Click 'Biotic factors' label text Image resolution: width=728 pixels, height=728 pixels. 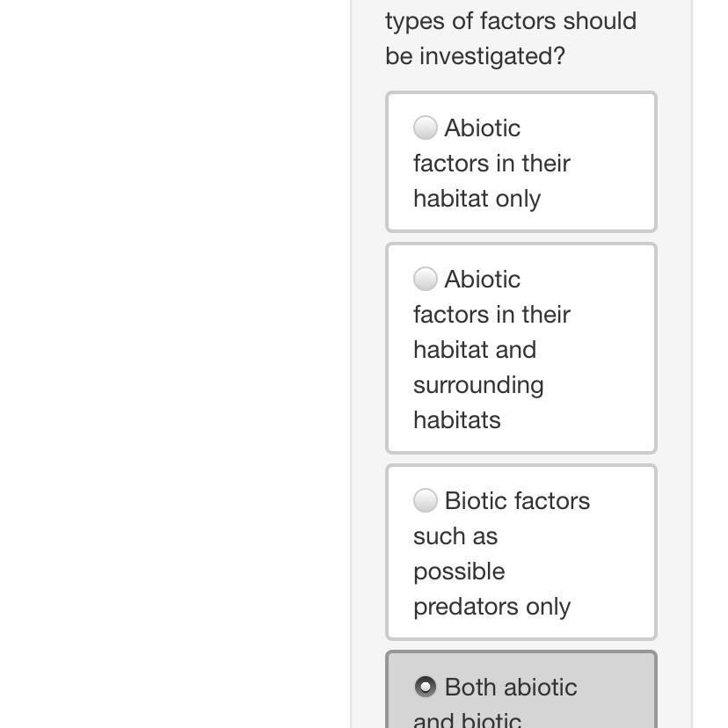(517, 501)
